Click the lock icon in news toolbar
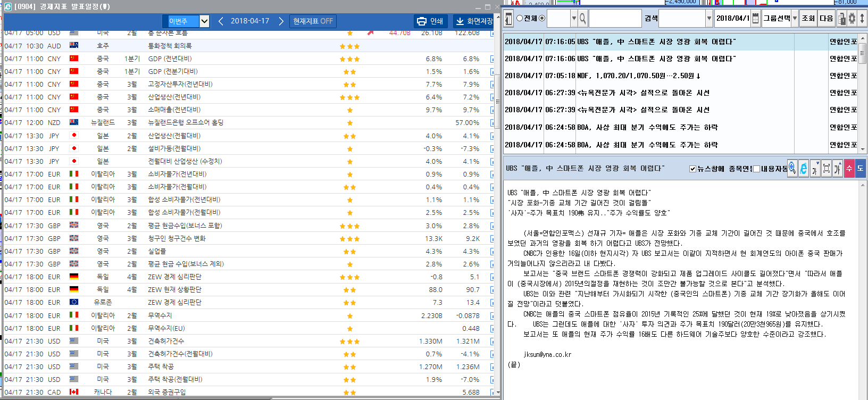The height and width of the screenshot is (400, 868). [x=842, y=19]
